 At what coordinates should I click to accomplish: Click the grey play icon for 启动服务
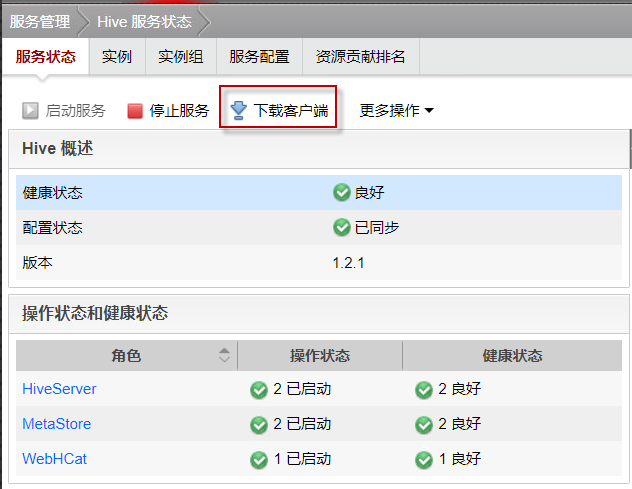[30, 110]
